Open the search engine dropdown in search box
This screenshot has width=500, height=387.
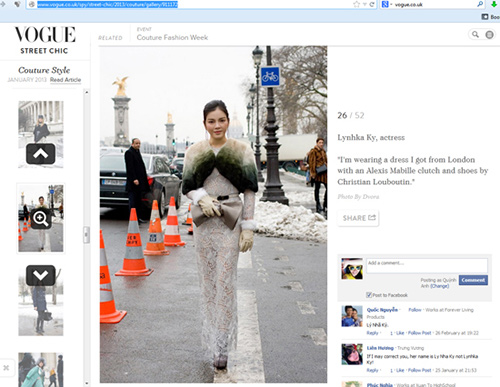(386, 4)
